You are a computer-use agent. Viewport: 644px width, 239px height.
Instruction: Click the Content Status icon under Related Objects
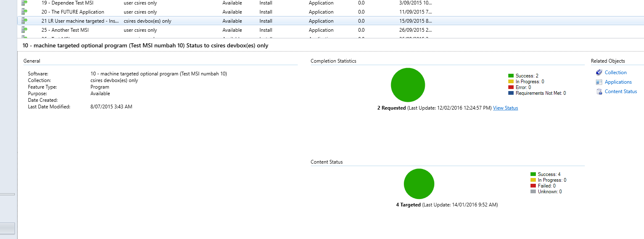[599, 91]
